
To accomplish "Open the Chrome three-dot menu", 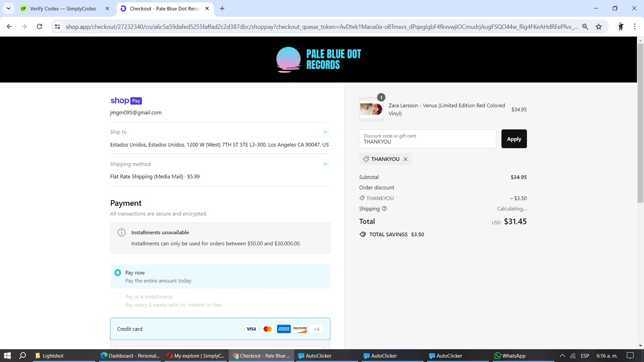I will click(x=635, y=27).
